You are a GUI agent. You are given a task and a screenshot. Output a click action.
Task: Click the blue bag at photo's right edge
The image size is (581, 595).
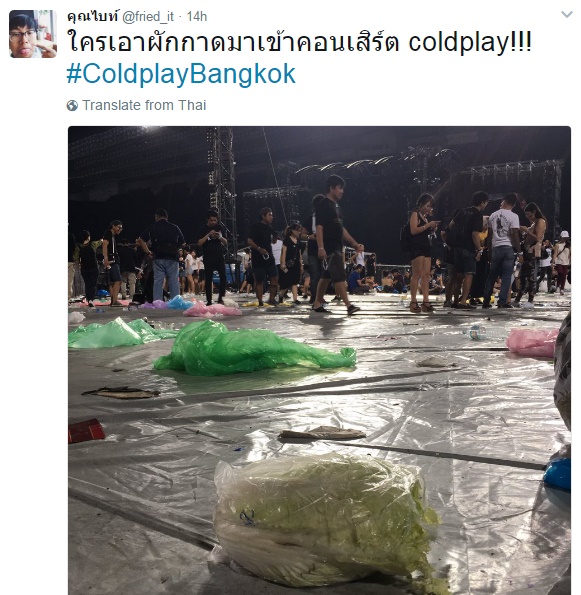coord(558,474)
